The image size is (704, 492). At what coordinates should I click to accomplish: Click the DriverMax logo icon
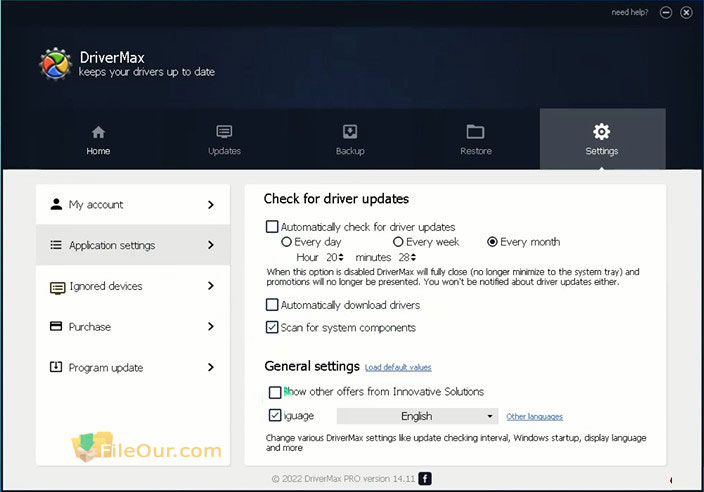pos(55,64)
